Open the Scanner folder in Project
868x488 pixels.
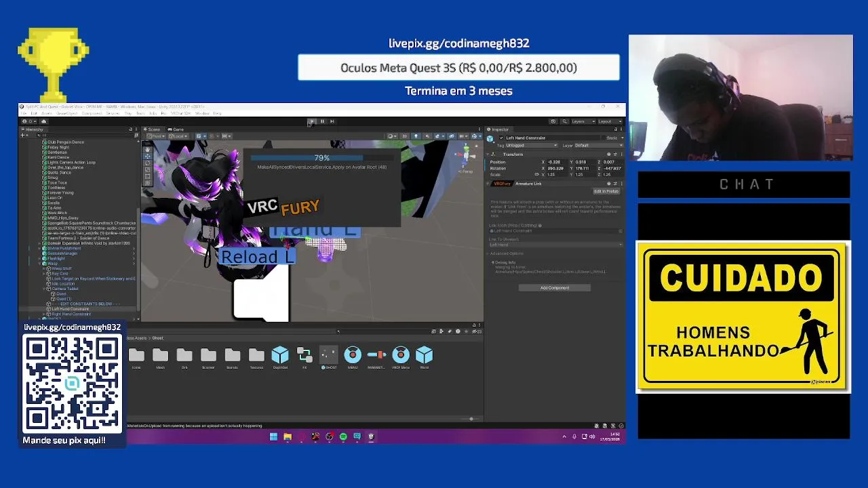pyautogui.click(x=208, y=357)
